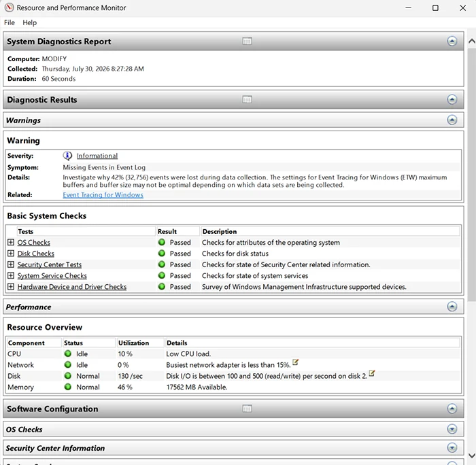Maximize the Resource and Performance Monitor window

tap(435, 8)
